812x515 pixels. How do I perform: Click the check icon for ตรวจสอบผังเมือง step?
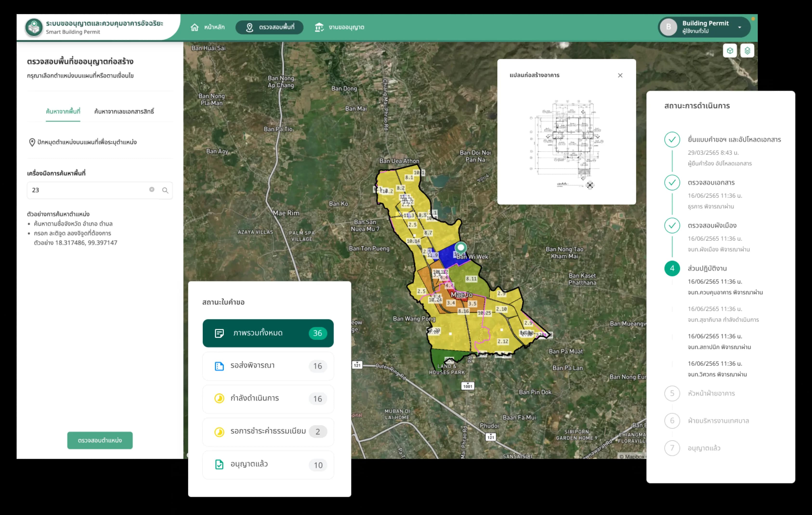(x=672, y=225)
